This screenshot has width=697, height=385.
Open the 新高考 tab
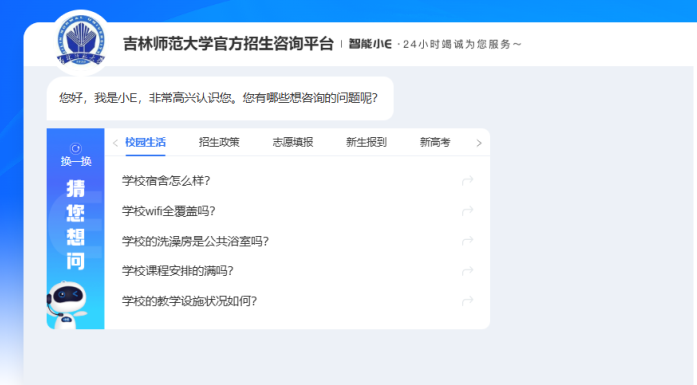435,142
